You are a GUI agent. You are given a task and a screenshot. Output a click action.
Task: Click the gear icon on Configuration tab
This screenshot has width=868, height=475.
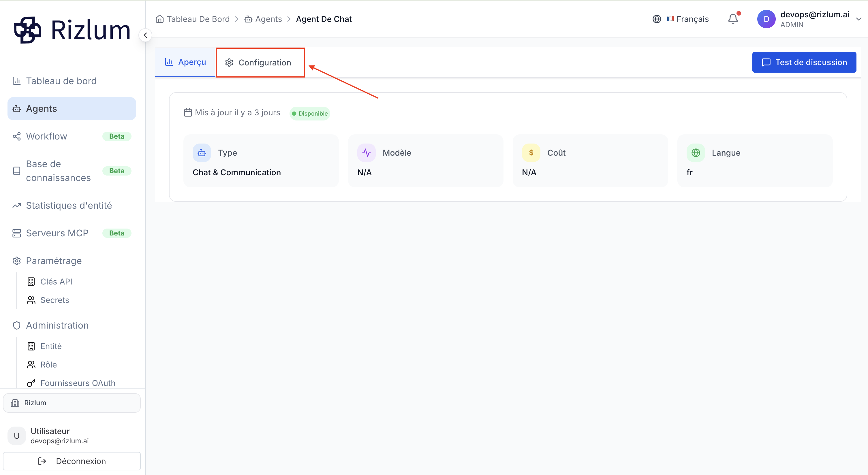[229, 63]
